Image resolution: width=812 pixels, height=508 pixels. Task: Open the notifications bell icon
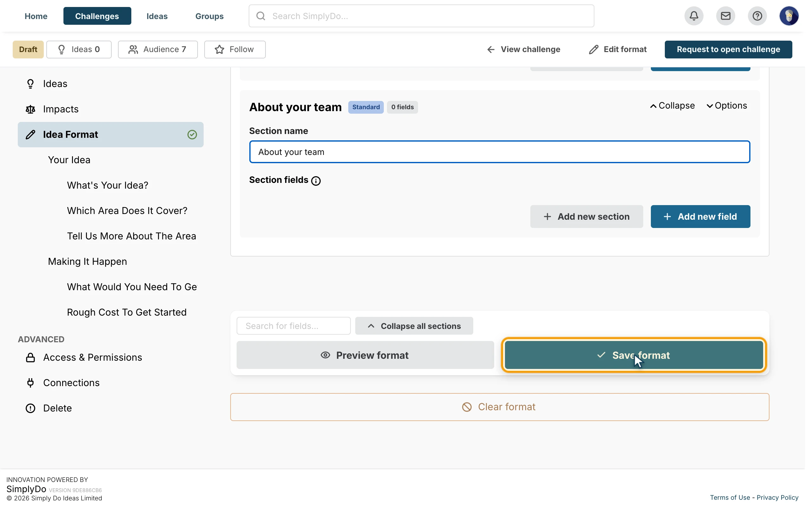point(694,16)
